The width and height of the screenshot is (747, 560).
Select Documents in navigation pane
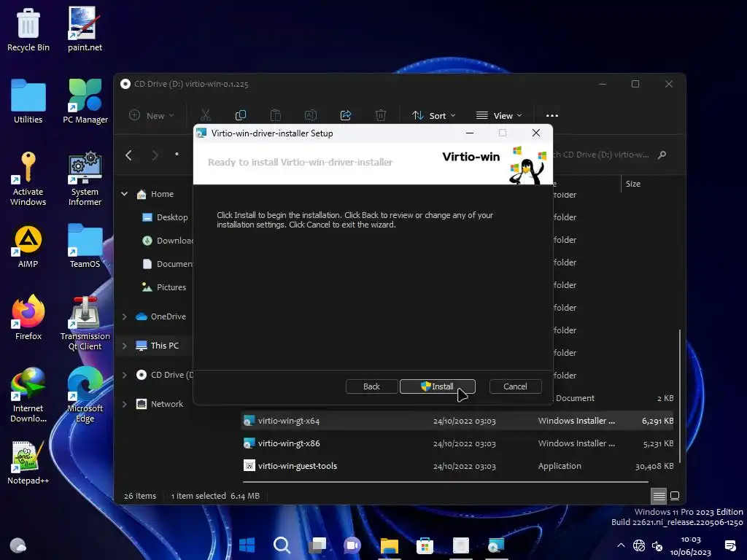click(x=168, y=264)
